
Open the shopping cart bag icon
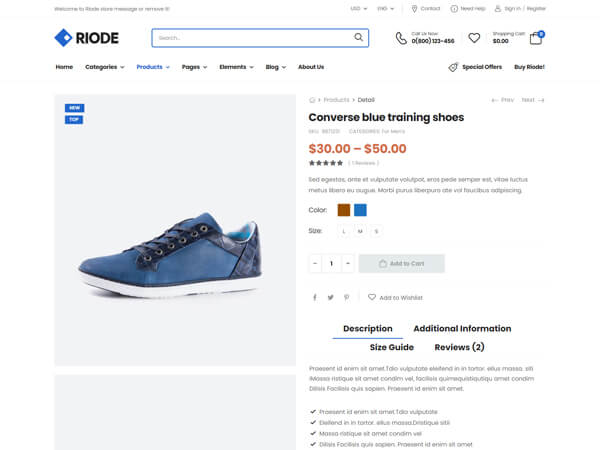pyautogui.click(x=537, y=38)
